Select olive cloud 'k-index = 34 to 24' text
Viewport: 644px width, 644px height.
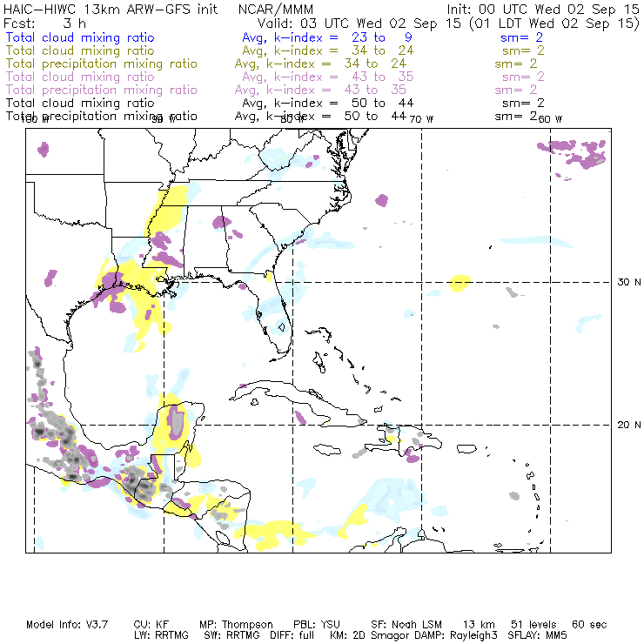344,50
